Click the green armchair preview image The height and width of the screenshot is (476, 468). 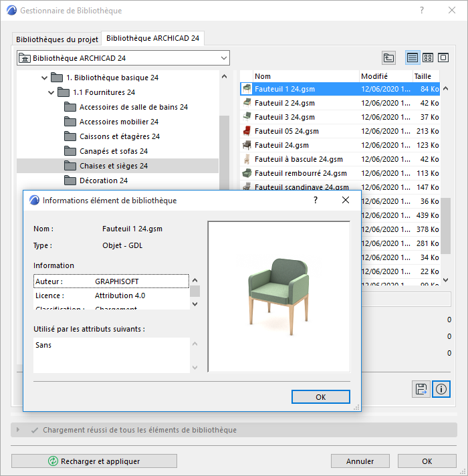point(279,297)
